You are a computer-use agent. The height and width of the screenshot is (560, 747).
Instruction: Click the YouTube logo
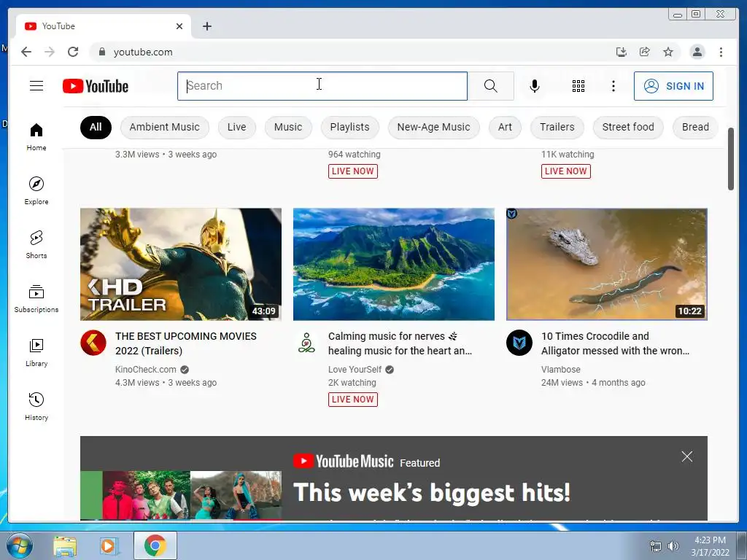96,86
